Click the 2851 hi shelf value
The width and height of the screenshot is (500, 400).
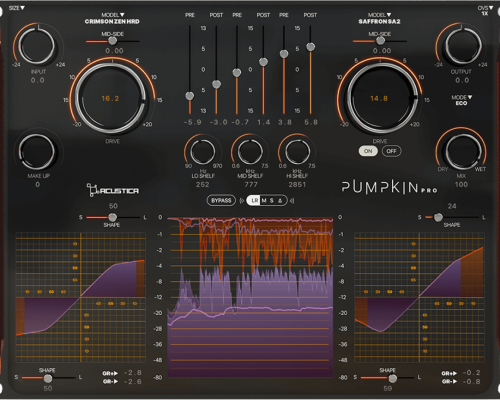[297, 184]
